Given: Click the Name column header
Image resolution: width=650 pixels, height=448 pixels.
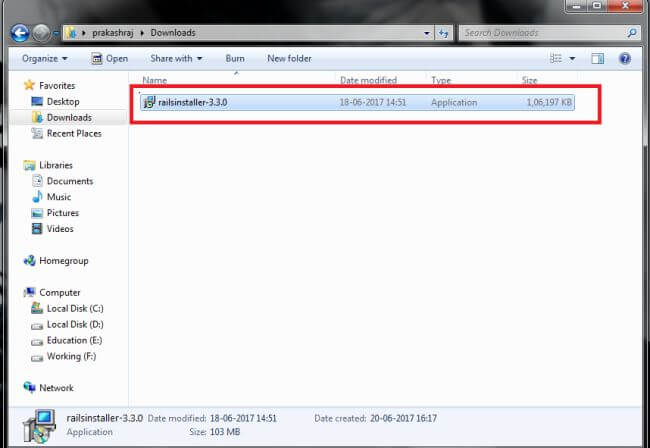Looking at the screenshot, I should tap(155, 80).
